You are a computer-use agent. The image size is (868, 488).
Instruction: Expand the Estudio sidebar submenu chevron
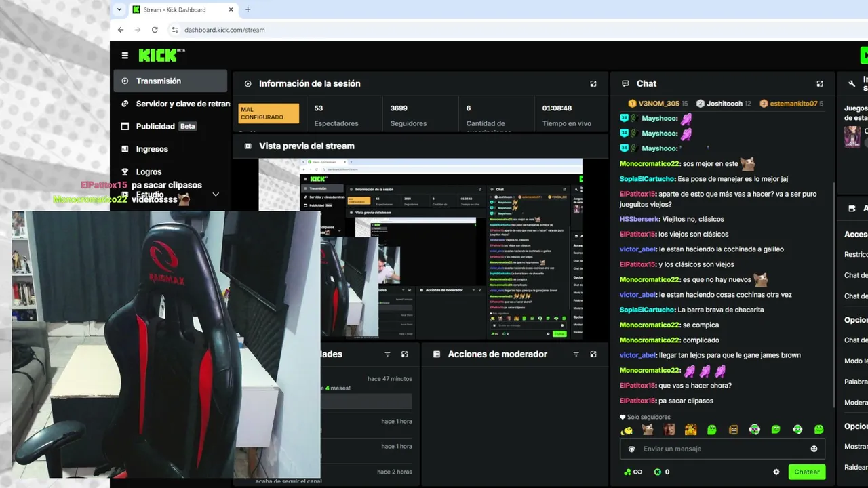[x=216, y=195]
